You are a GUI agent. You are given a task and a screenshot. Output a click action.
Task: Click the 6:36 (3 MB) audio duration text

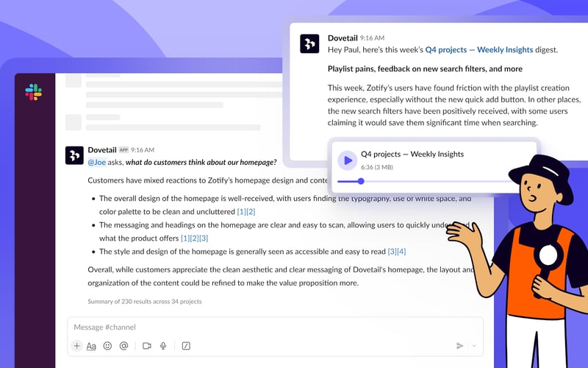coord(377,167)
